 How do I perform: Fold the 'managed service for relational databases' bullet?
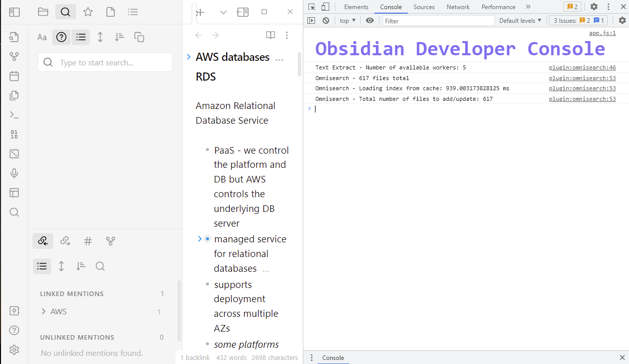tap(200, 239)
